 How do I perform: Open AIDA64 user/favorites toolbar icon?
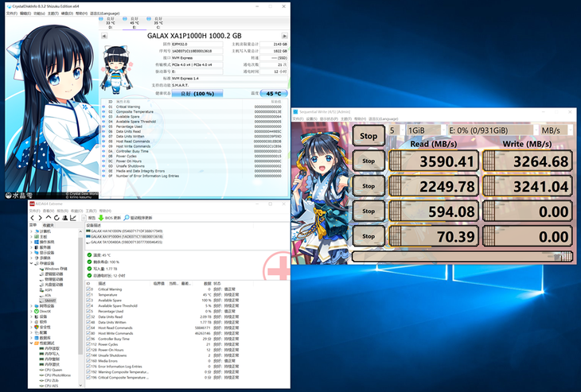point(64,218)
